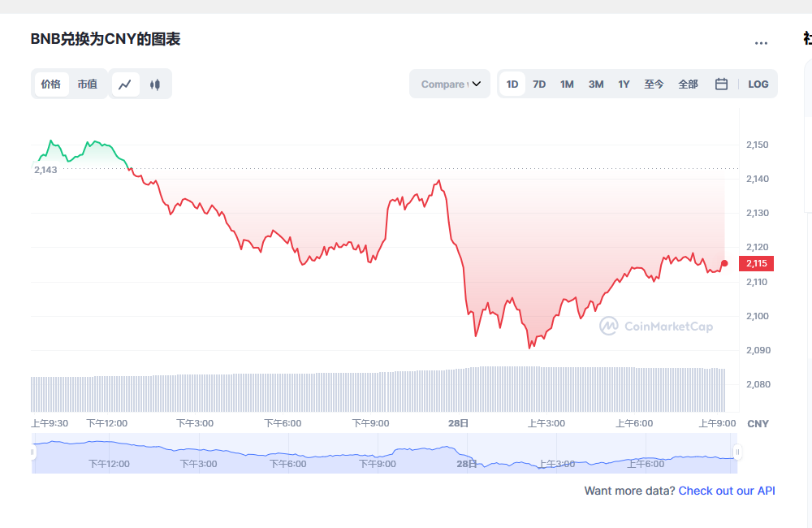Screen dimensions: 812x528
Task: Open the Check out our API link
Action: [x=727, y=491]
